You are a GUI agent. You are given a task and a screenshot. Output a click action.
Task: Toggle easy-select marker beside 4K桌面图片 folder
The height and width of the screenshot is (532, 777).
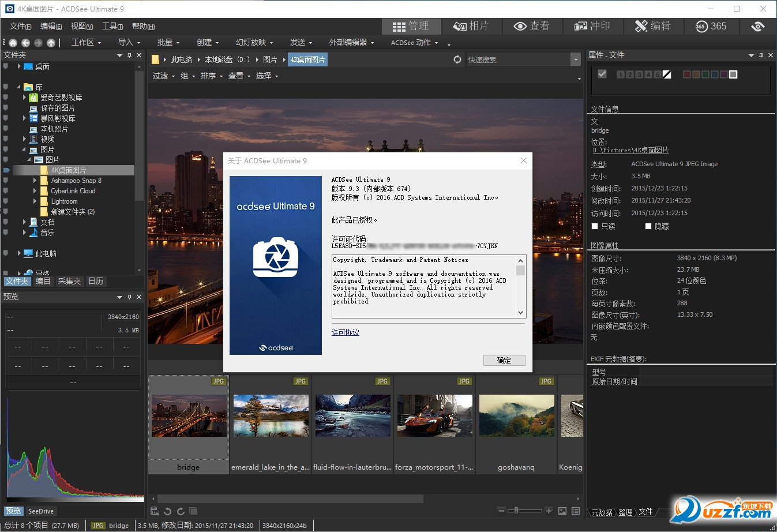pos(6,170)
